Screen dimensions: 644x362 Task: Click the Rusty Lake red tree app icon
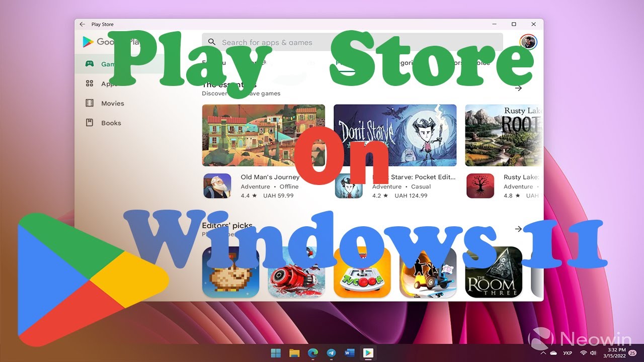[480, 186]
